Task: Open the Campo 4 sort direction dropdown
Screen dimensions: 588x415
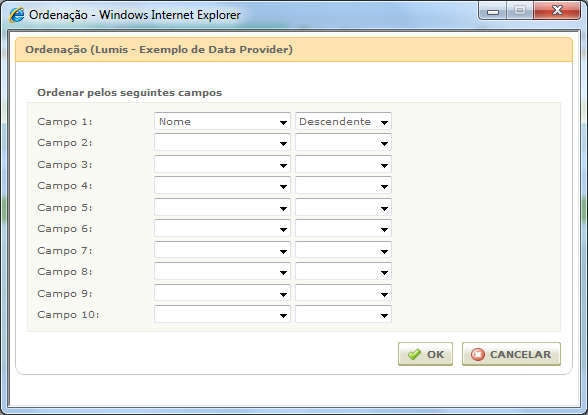Action: 343,186
